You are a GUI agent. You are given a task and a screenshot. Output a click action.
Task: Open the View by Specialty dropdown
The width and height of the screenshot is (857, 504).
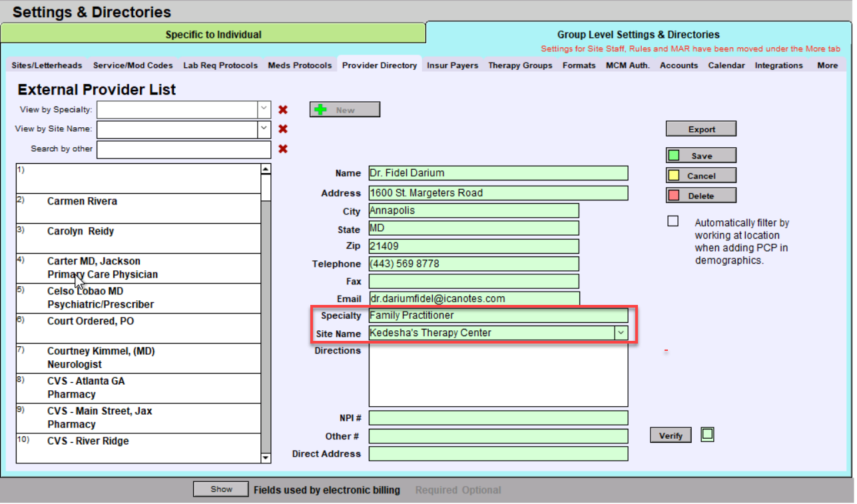point(264,109)
